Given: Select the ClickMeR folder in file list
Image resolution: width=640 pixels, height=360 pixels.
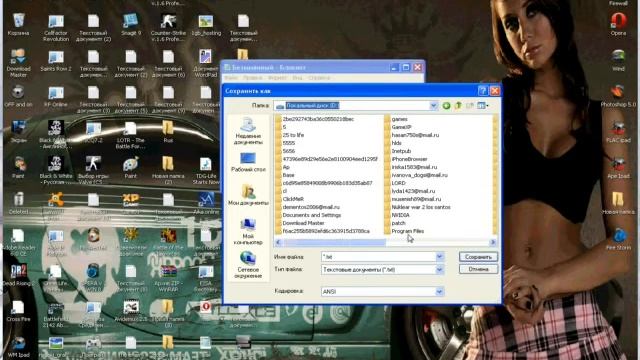Looking at the screenshot, I should click(x=290, y=199).
